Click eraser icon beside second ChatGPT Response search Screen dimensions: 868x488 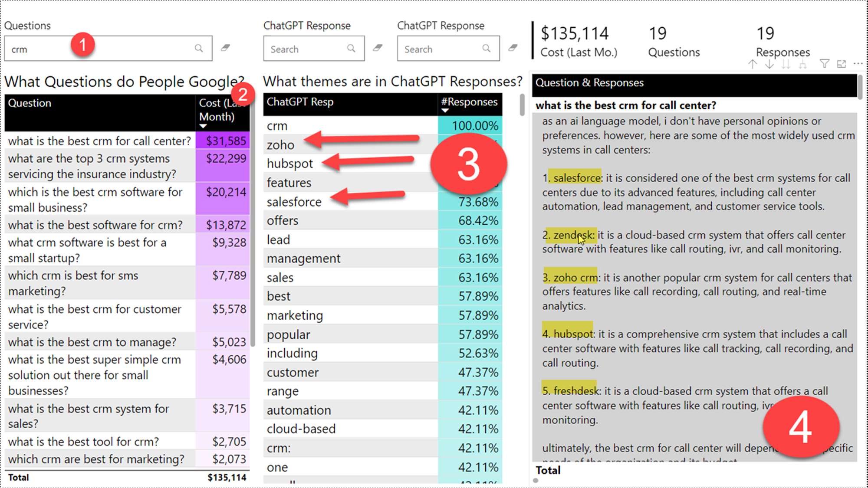point(513,48)
